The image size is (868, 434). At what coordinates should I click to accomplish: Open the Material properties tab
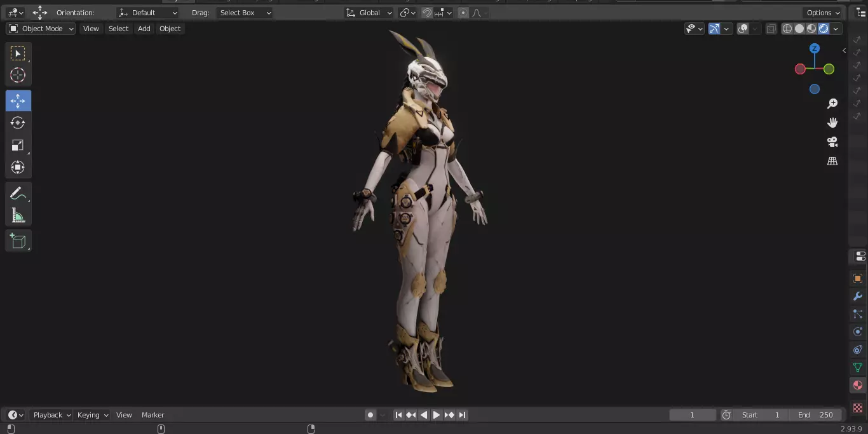tap(858, 385)
